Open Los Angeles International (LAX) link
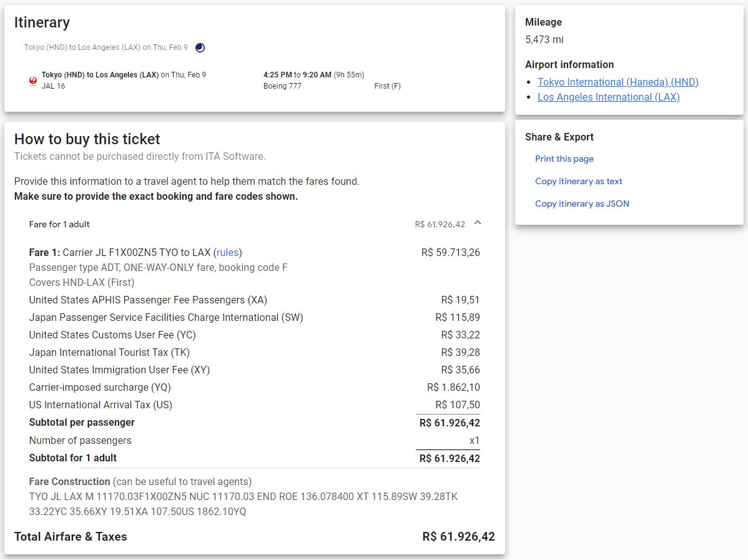The width and height of the screenshot is (748, 560). point(609,97)
